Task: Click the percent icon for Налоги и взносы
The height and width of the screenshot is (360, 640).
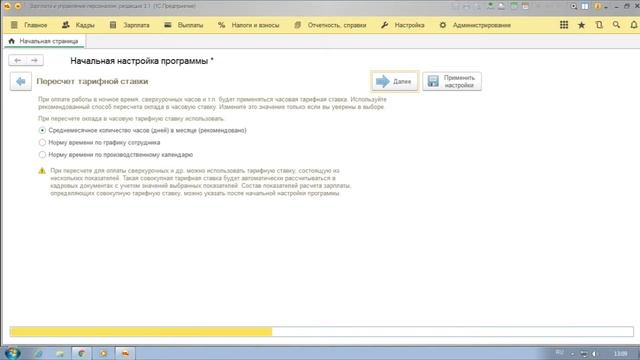Action: point(222,25)
